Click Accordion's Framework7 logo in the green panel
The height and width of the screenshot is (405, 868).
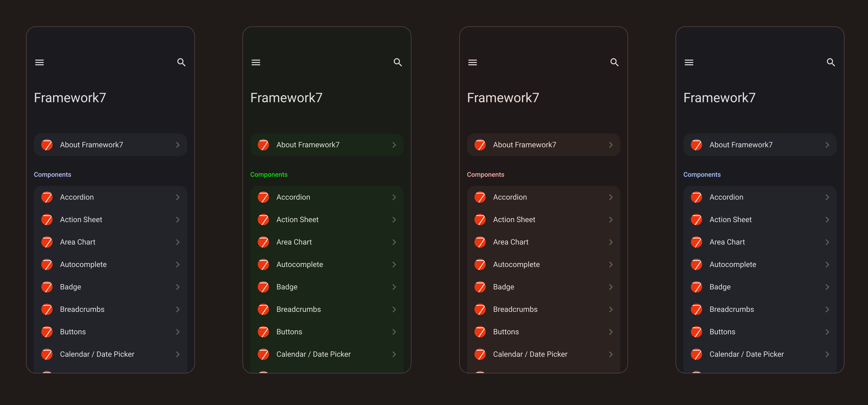click(x=263, y=197)
